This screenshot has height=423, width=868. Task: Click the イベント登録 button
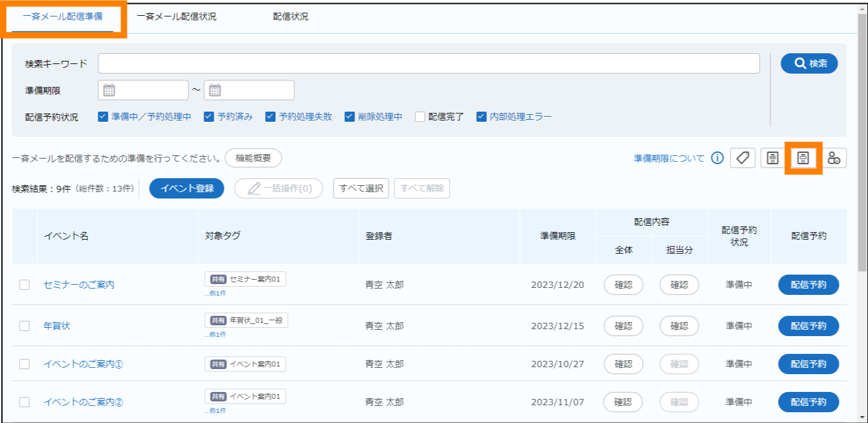coord(186,188)
